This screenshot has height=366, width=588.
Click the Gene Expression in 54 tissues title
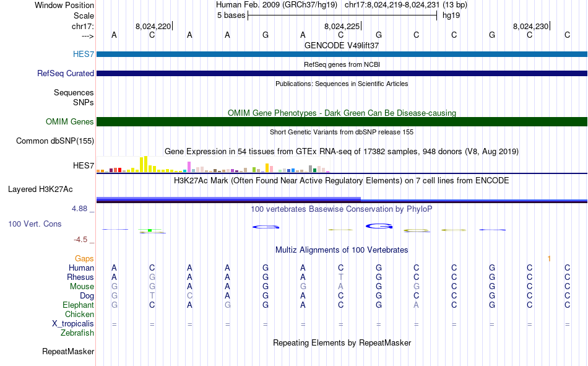click(x=342, y=151)
